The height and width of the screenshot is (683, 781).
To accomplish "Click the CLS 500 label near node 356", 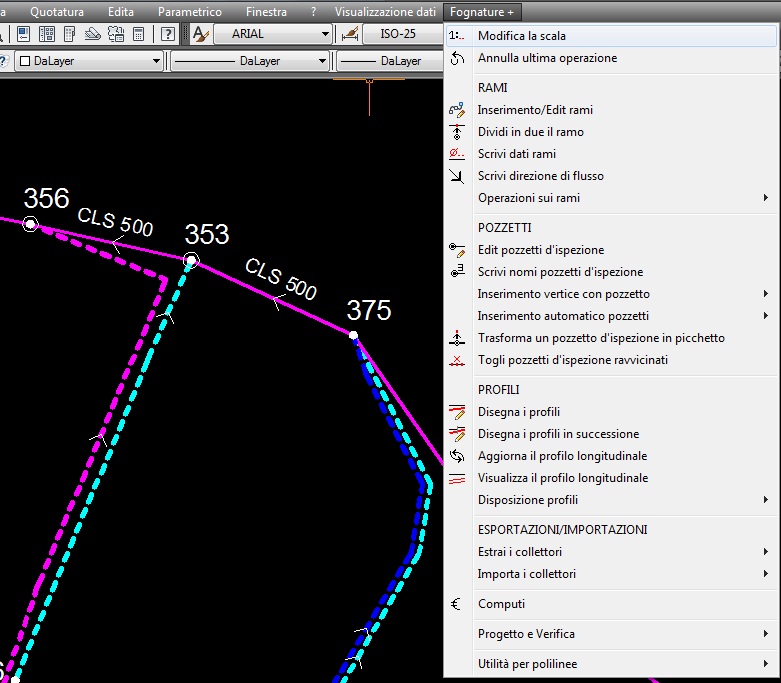I will [115, 222].
